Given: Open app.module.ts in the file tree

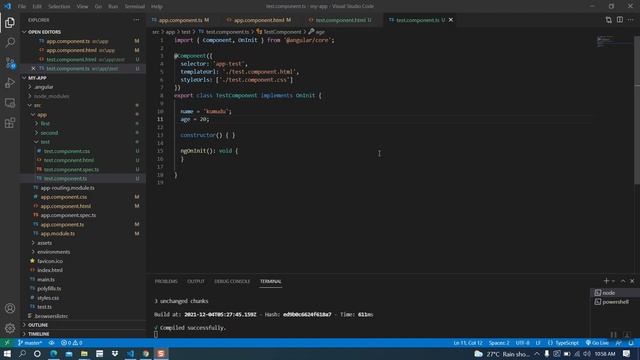Looking at the screenshot, I should pyautogui.click(x=58, y=233).
